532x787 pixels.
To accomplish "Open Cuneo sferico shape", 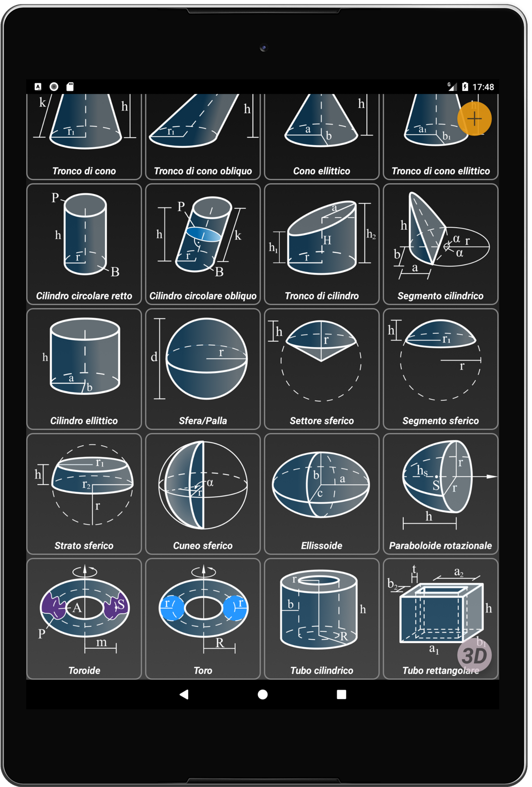I will pos(203,494).
